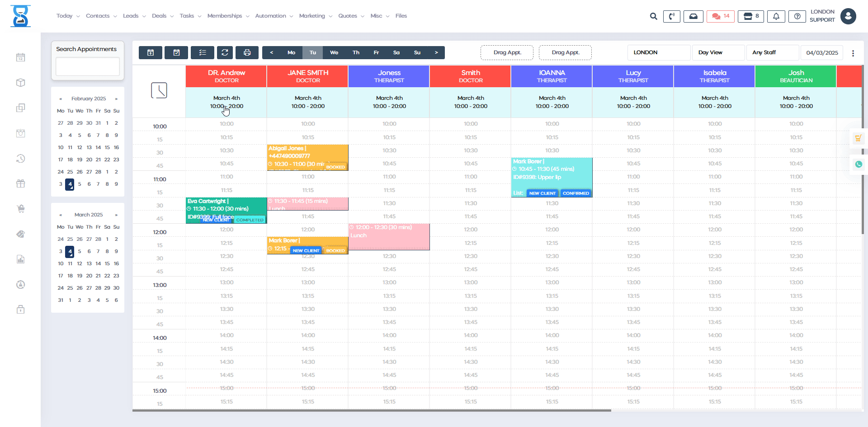Open the Day View dropdown
This screenshot has height=427, width=868.
tap(718, 52)
